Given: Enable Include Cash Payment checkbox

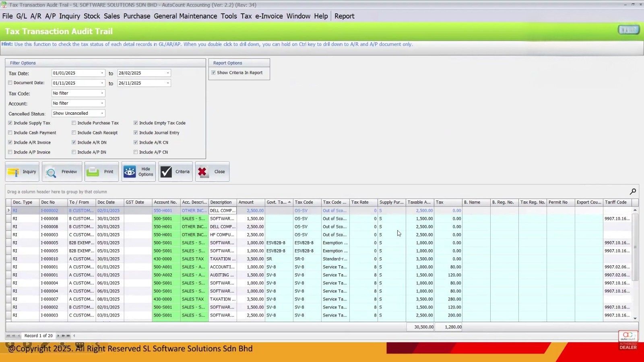Looking at the screenshot, I should coord(10,132).
